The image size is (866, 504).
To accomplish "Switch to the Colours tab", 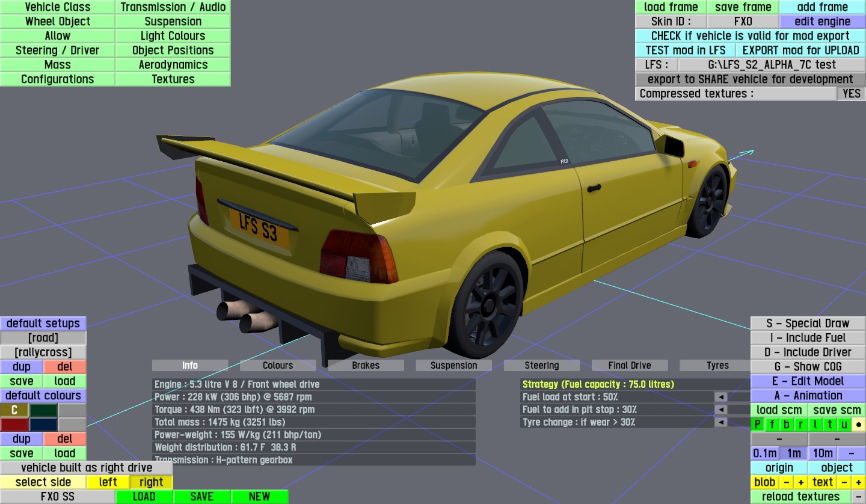I will 278,366.
